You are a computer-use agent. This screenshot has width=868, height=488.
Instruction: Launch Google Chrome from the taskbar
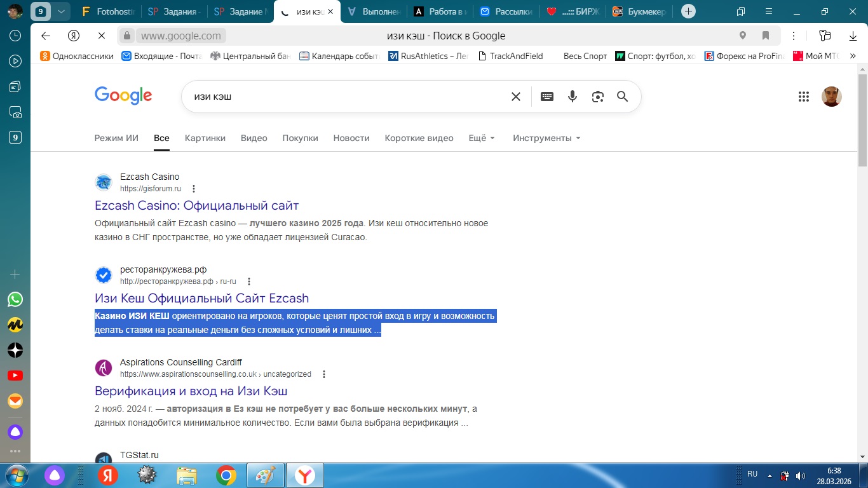tap(226, 475)
